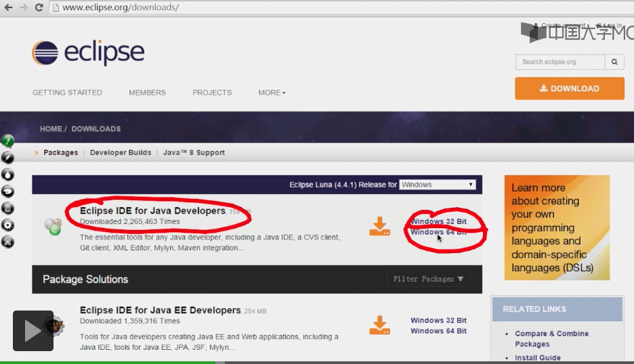Click the text Downloaded 1,359,316 Times
This screenshot has height=364, width=634.
click(x=130, y=321)
